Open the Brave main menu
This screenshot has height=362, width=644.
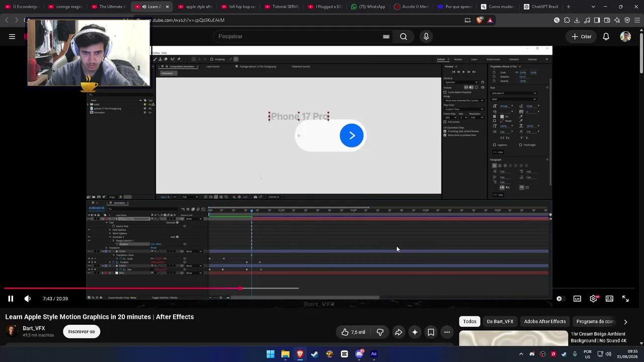pyautogui.click(x=637, y=20)
